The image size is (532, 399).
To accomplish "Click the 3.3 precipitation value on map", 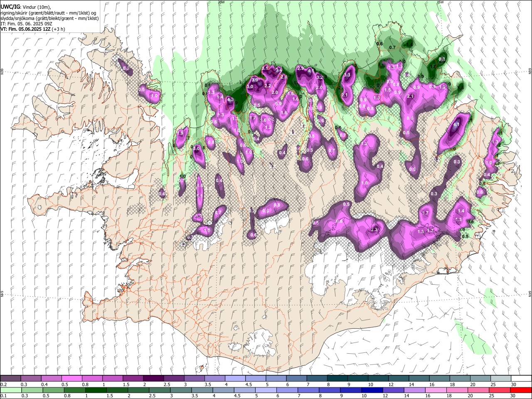I will tap(347, 75).
